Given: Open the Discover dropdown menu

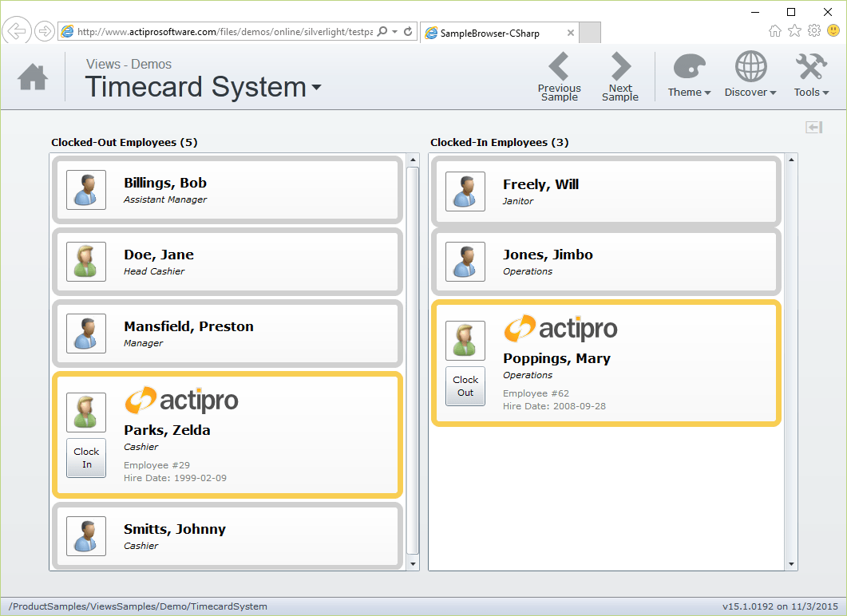Looking at the screenshot, I should tap(750, 92).
